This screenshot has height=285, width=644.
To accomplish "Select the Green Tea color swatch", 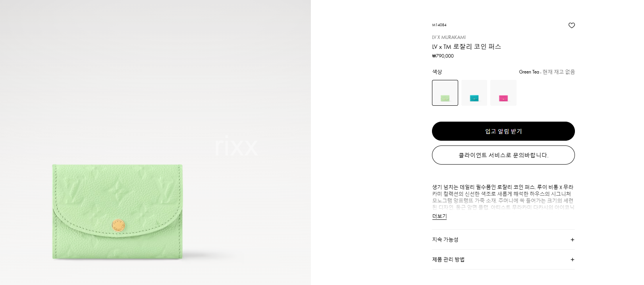I will 445,93.
